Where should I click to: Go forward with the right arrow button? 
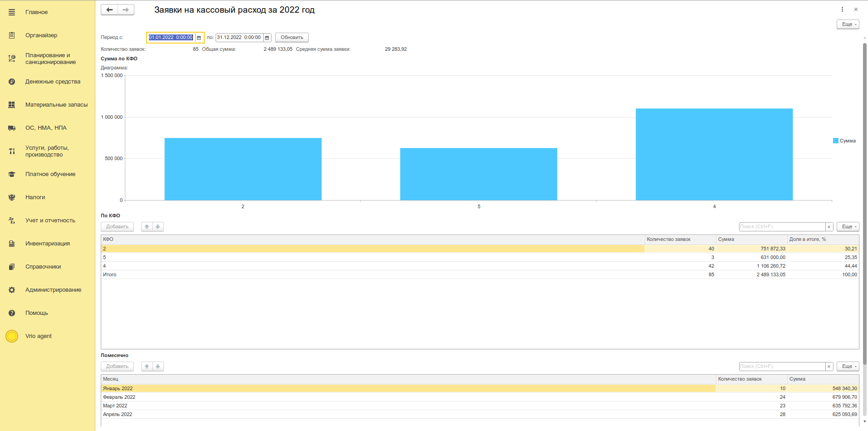(x=126, y=10)
